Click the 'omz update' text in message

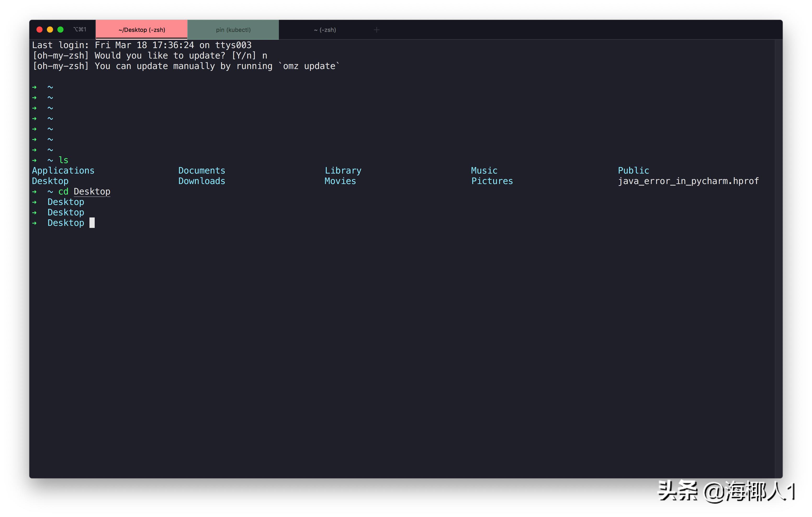pos(309,66)
